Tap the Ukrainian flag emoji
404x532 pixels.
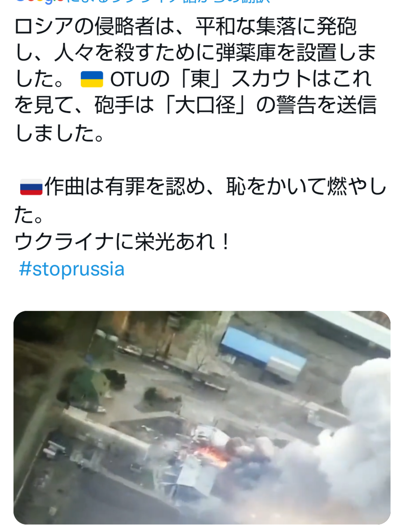pos(92,79)
